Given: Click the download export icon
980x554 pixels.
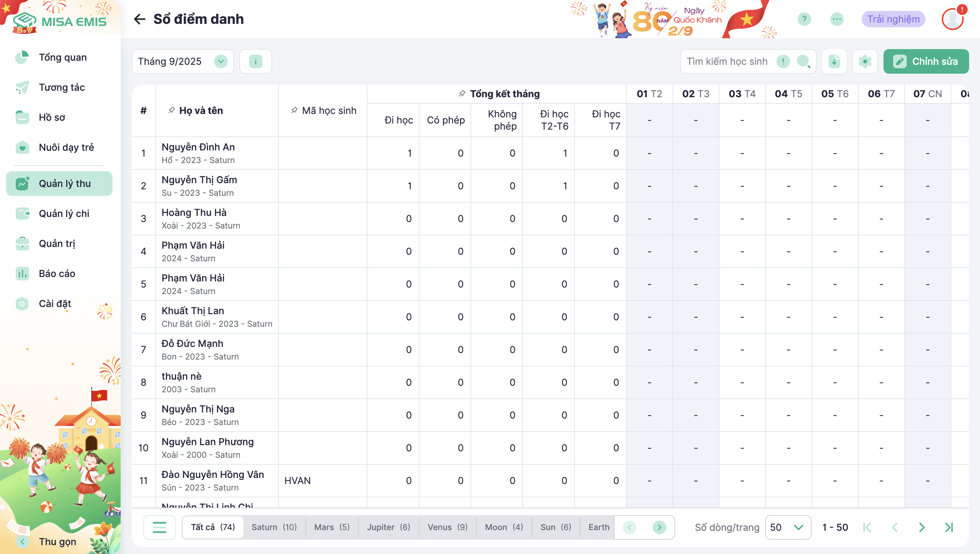Looking at the screenshot, I should [x=834, y=61].
